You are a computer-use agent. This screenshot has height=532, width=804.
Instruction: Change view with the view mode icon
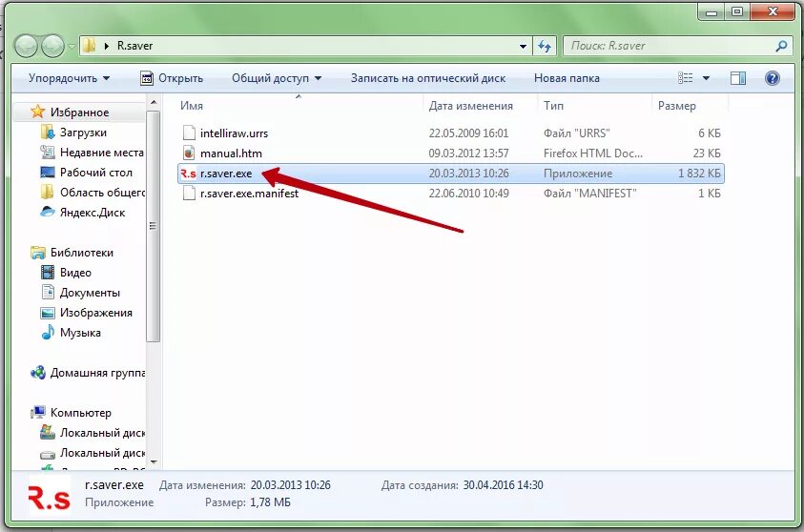click(x=685, y=78)
